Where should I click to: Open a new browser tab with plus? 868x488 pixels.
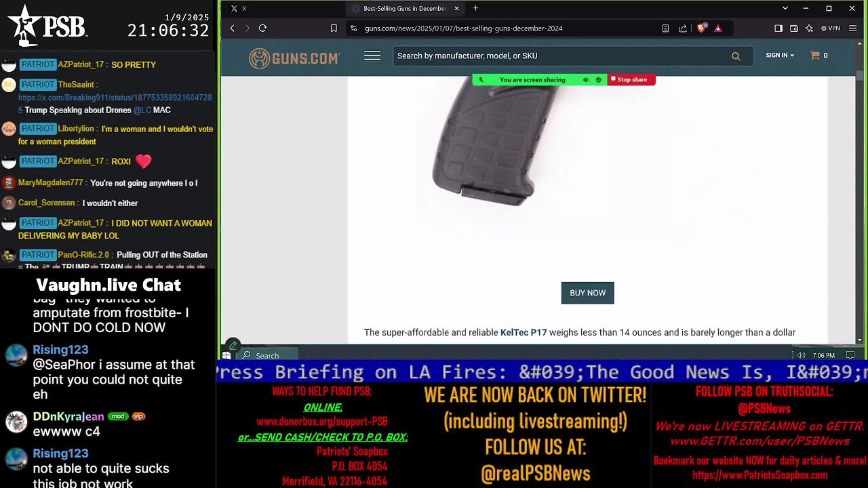click(475, 8)
